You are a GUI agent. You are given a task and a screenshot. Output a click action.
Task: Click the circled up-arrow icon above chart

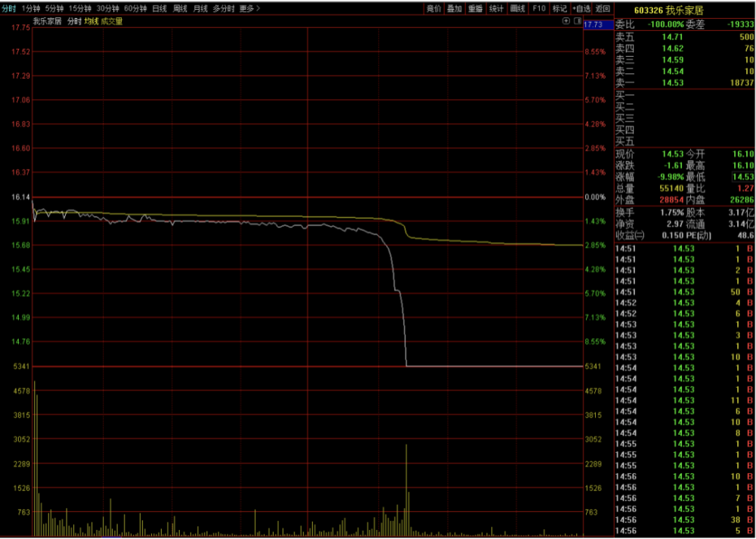click(x=566, y=21)
